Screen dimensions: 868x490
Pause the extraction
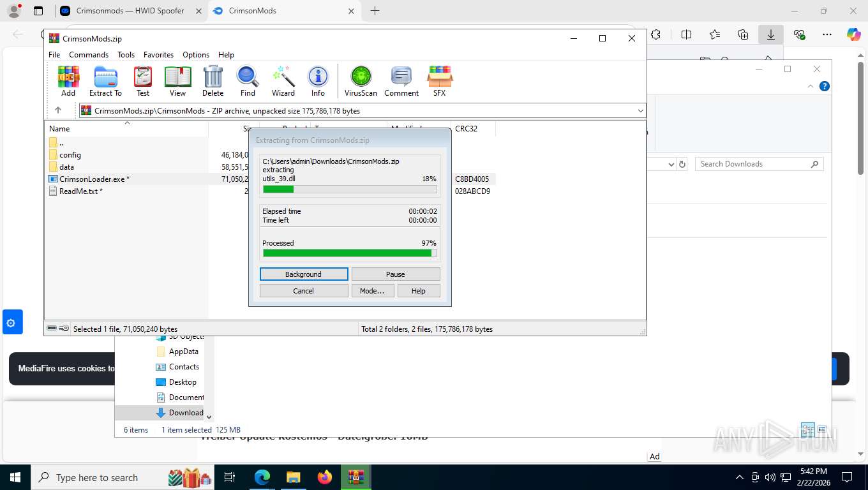[396, 274]
